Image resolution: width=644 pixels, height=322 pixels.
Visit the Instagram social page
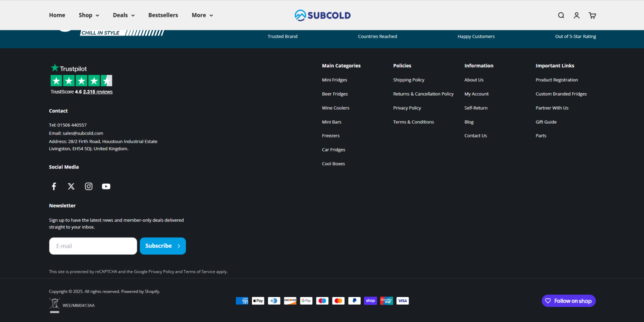(89, 186)
